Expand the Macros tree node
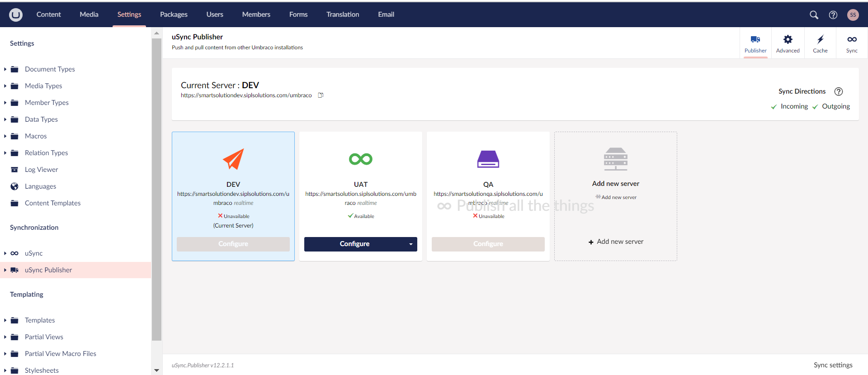This screenshot has height=375, width=868. [x=5, y=136]
